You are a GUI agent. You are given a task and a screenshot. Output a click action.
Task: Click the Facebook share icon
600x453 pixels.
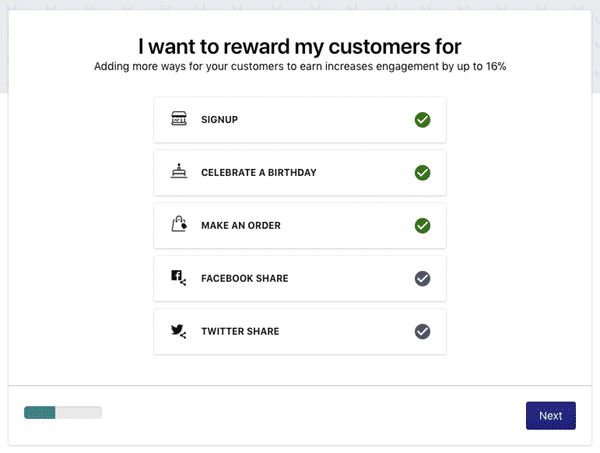pyautogui.click(x=179, y=277)
